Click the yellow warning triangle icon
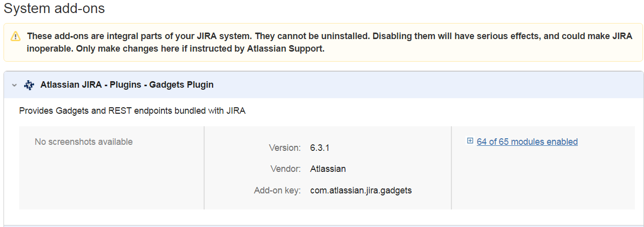The image size is (644, 227). (16, 36)
